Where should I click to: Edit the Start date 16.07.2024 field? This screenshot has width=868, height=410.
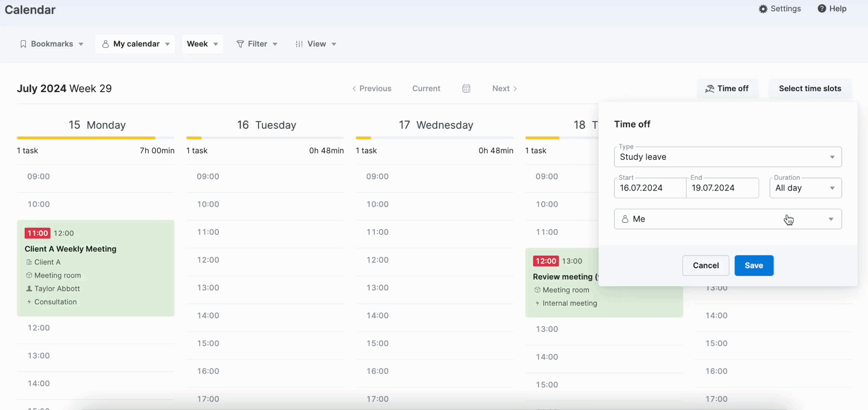(x=650, y=188)
